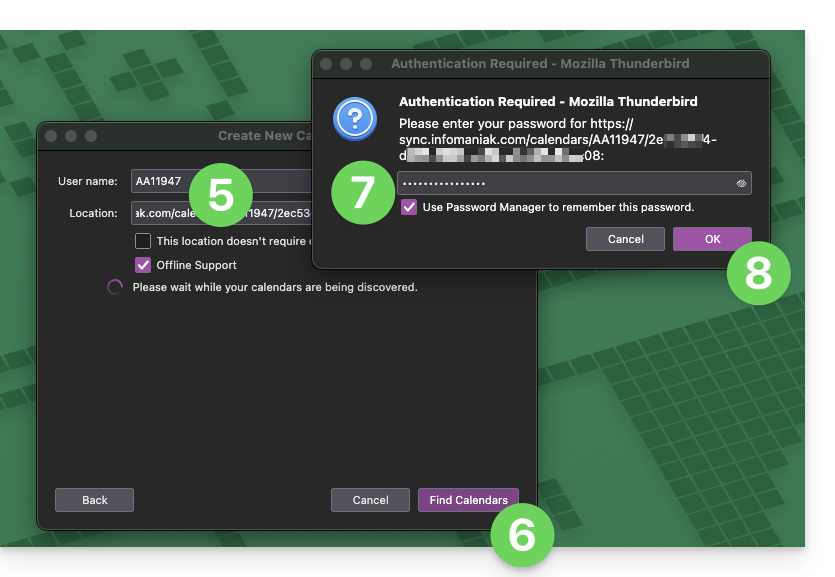Click the green step 7 badge
Image resolution: width=835 pixels, height=577 pixels.
362,193
